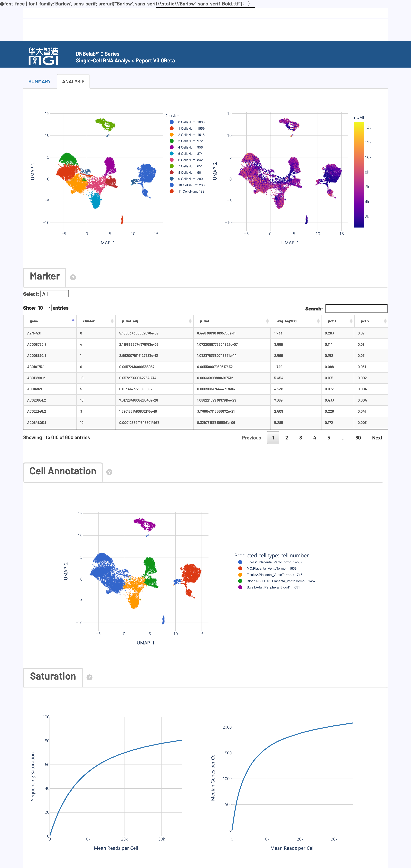Open the Saturation help icon
This screenshot has width=411, height=868.
point(89,677)
